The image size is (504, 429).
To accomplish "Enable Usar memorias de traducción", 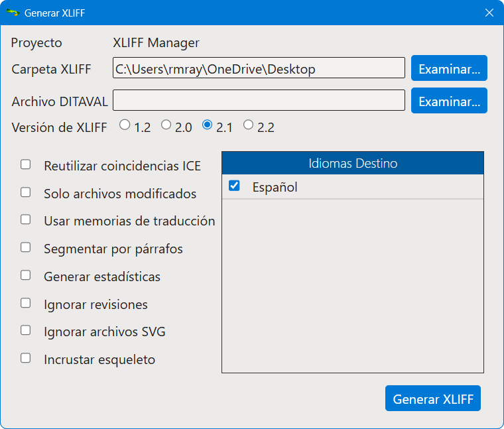I will click(x=26, y=219).
